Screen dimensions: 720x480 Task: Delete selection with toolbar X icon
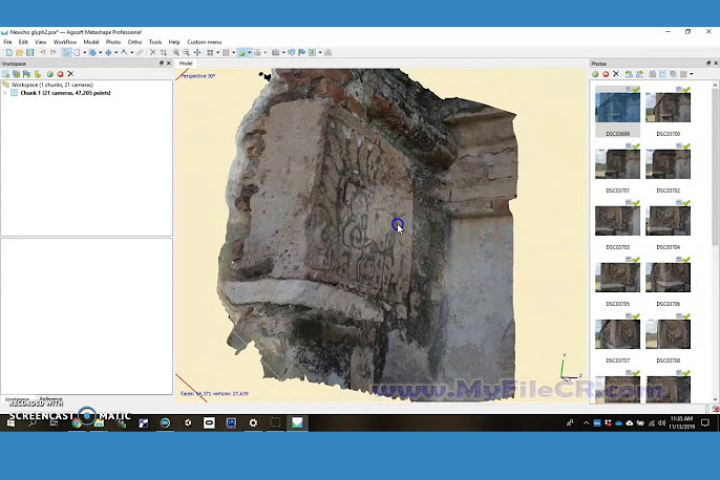[x=152, y=53]
